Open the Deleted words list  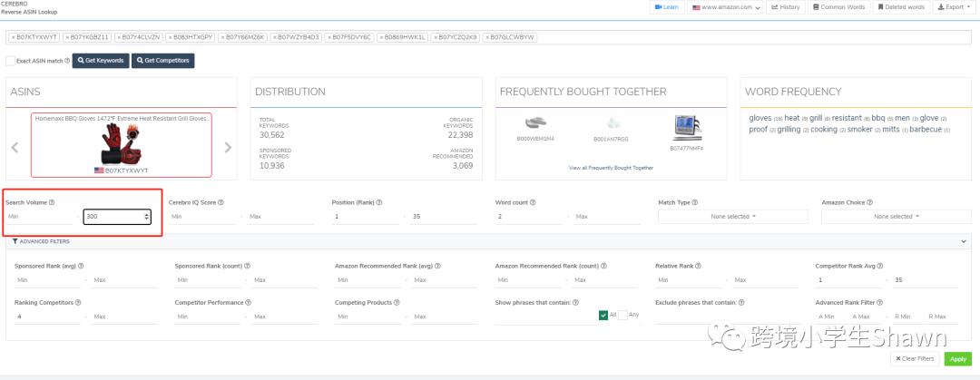coord(901,7)
